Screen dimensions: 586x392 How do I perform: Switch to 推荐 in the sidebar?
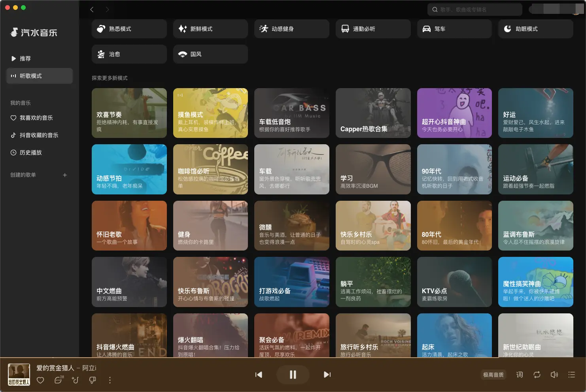(25, 58)
